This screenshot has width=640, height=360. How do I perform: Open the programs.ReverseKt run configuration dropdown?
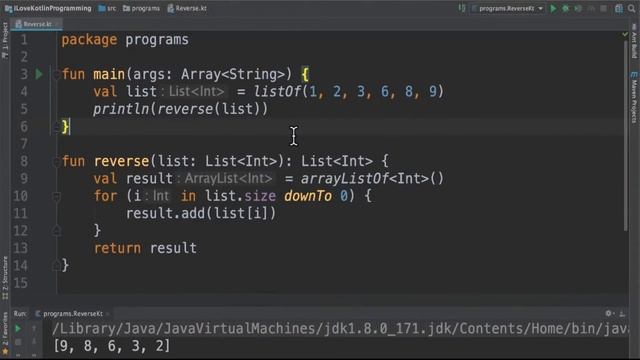coord(507,8)
